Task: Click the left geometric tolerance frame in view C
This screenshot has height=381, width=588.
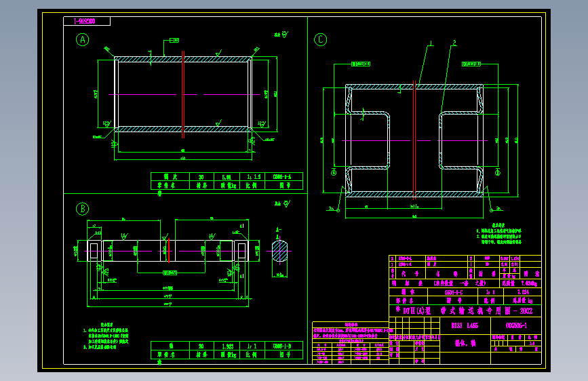Action: (x=361, y=64)
